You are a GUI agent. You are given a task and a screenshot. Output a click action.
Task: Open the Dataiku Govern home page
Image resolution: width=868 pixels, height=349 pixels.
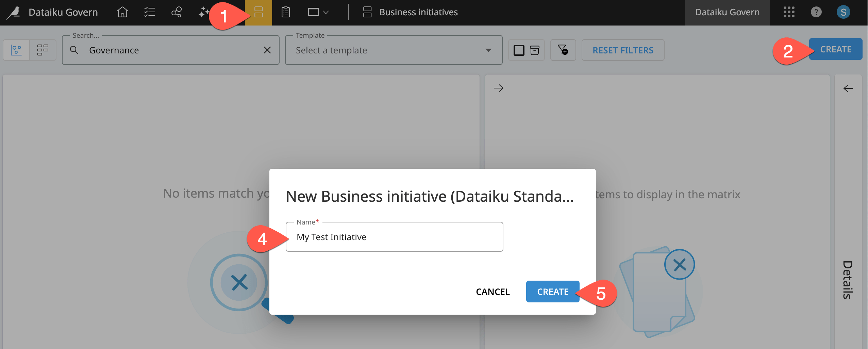point(122,12)
